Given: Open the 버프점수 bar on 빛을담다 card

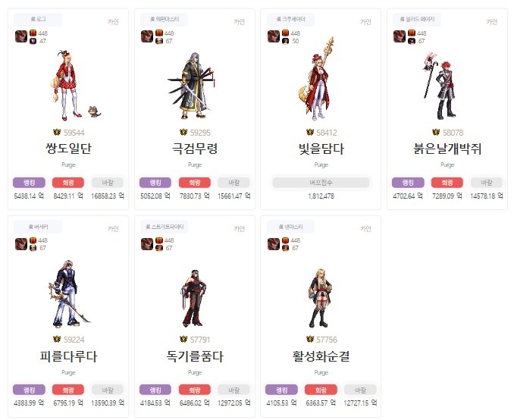Looking at the screenshot, I should pos(321,183).
